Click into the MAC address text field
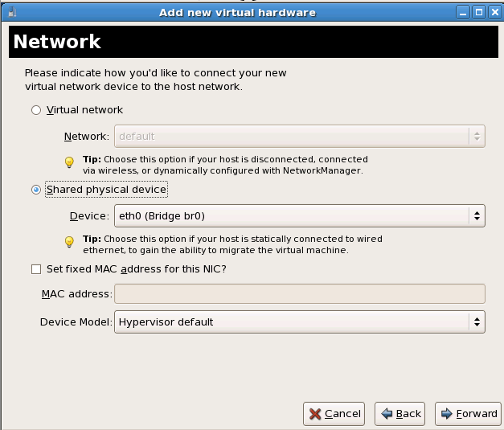 pos(300,294)
